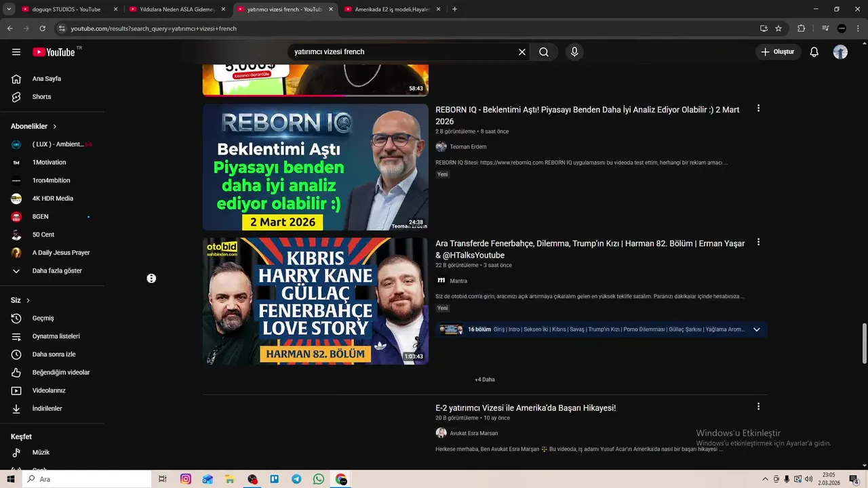
Task: Open the round accessibility widget icon
Action: 151,279
